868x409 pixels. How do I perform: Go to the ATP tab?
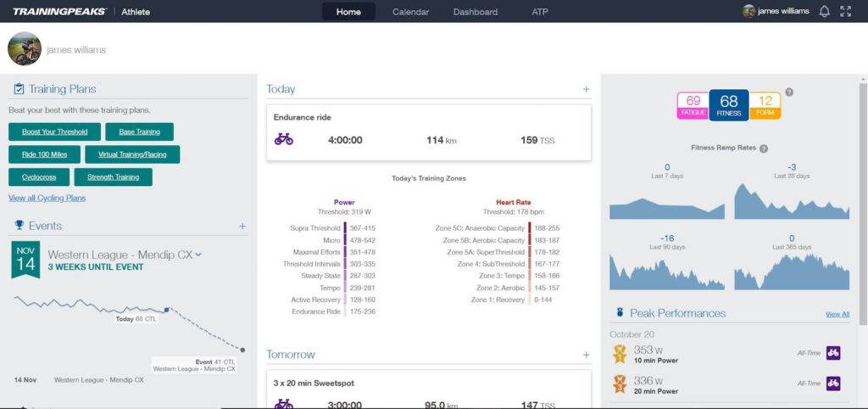click(540, 12)
